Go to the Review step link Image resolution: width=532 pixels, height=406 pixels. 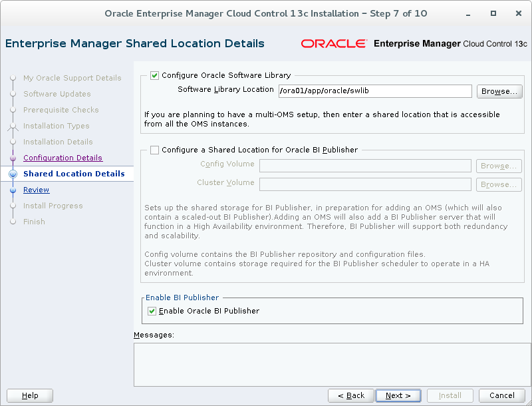point(37,190)
